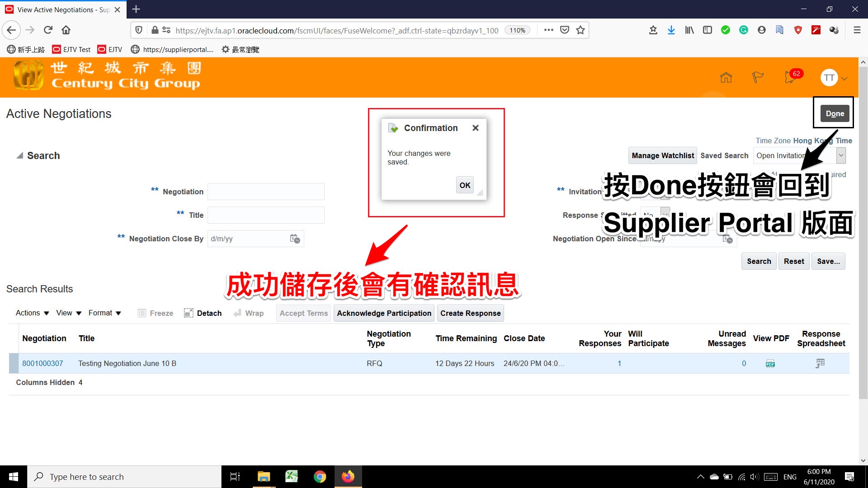The image size is (868, 488).
Task: Click Acknowledge Participation button
Action: click(x=384, y=313)
